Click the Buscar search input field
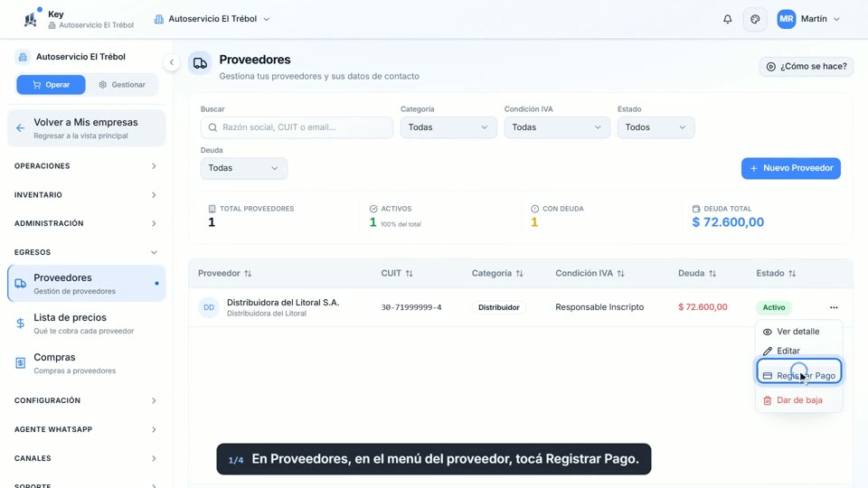This screenshot has width=868, height=488. (x=297, y=127)
